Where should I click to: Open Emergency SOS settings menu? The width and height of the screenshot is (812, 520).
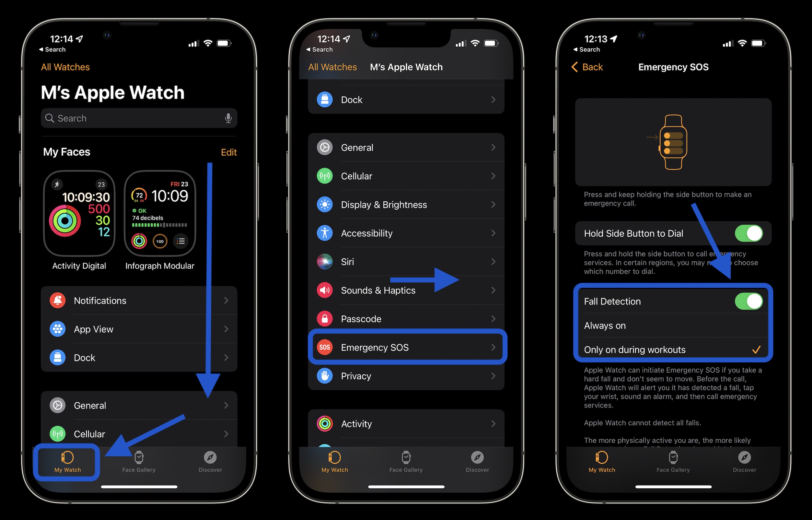407,346
